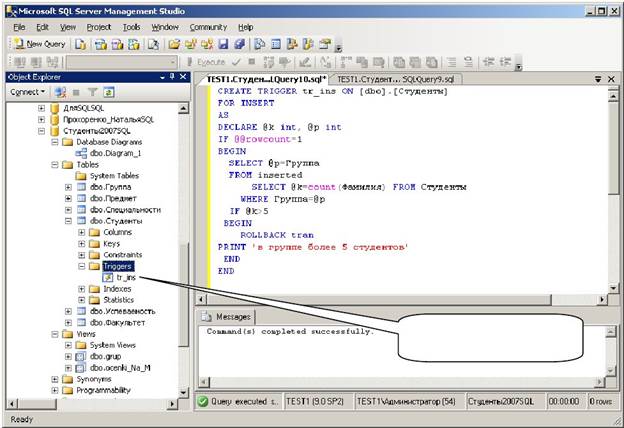This screenshot has height=428, width=624.
Task: Click the Filter funnel icon in Object Explorer
Action: 92,92
